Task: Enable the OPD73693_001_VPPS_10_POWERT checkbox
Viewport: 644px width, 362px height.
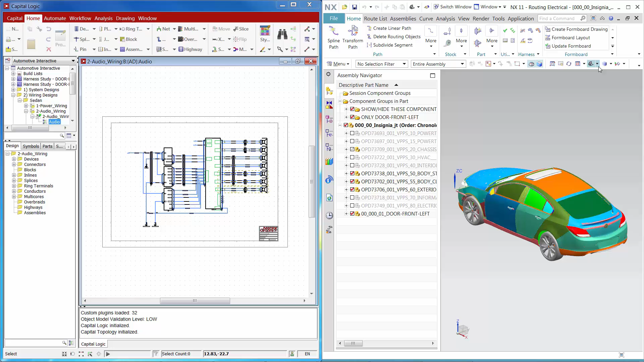Action: click(x=352, y=133)
